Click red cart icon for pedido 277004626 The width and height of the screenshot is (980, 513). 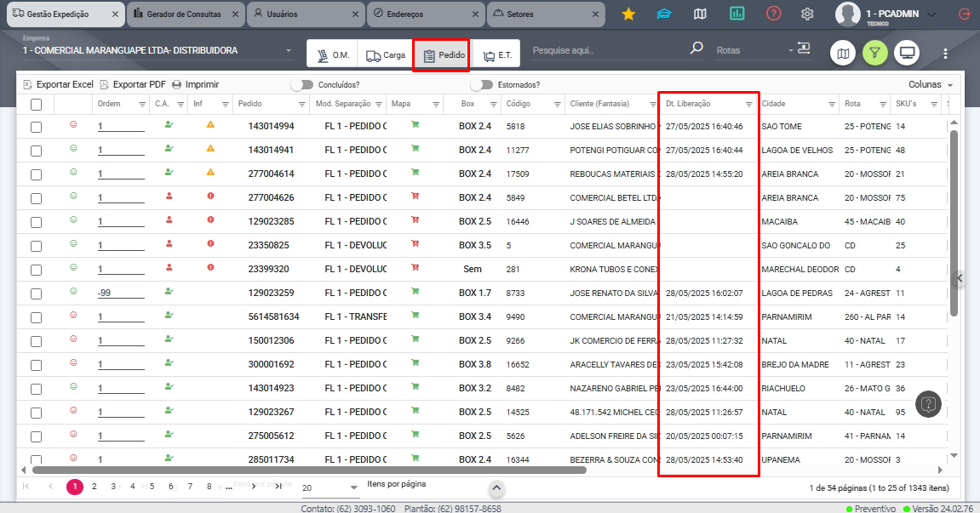click(x=415, y=197)
